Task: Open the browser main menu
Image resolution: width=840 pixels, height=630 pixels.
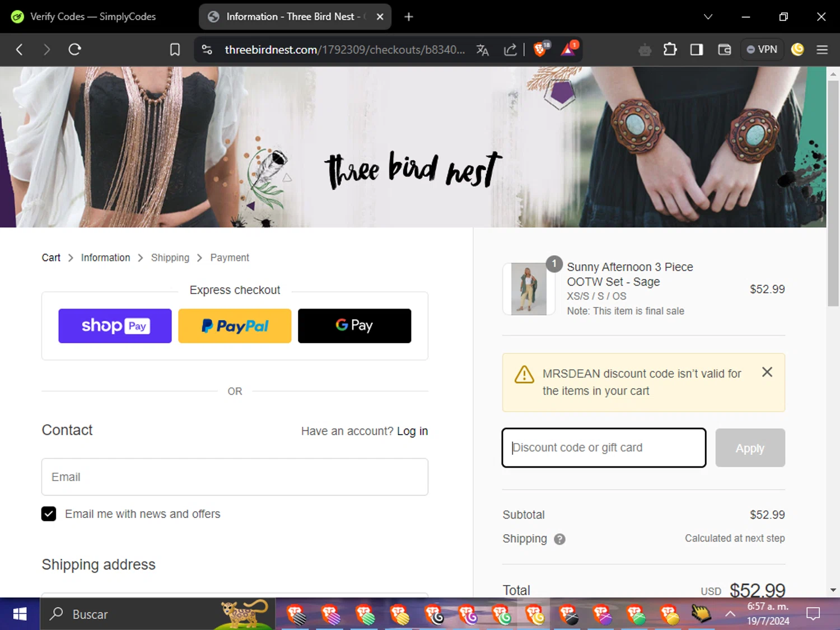Action: coord(822,50)
